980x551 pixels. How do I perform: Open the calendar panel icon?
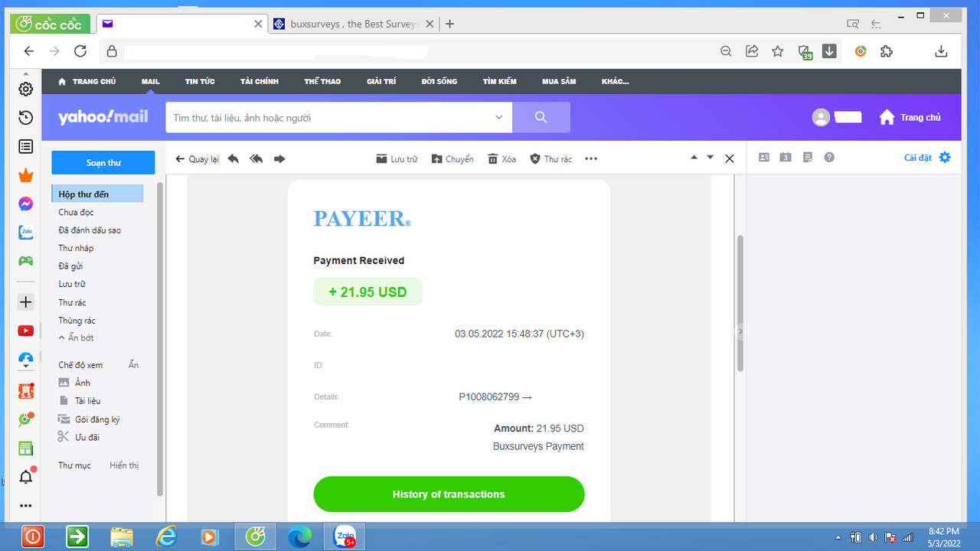[786, 157]
